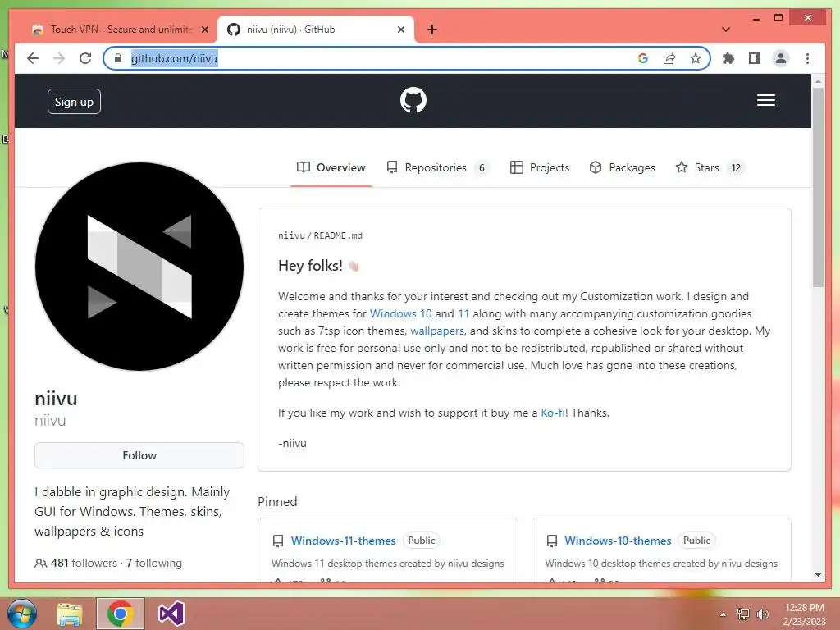Select the niivu GitHub browser tab
Viewport: 840px width, 630px height.
pyautogui.click(x=315, y=30)
